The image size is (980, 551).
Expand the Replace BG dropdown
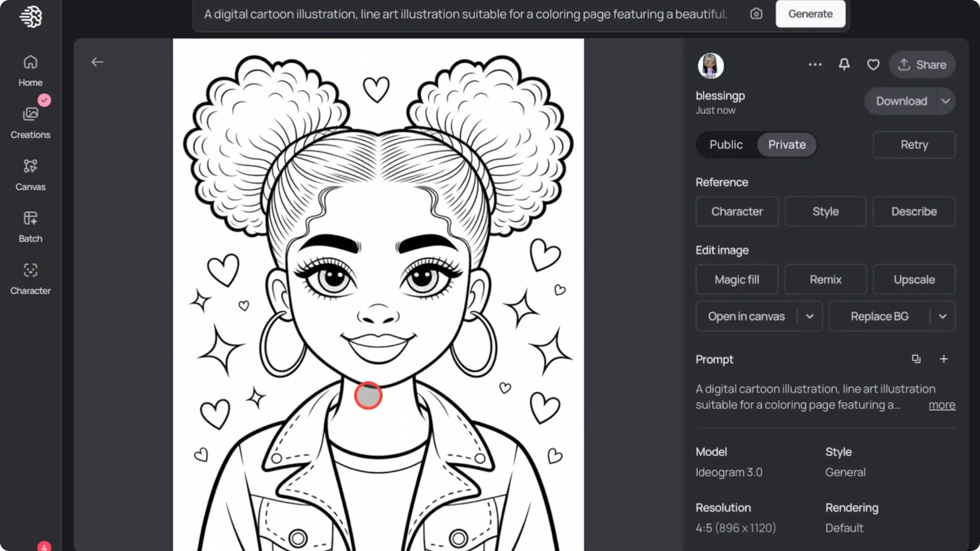pyautogui.click(x=943, y=316)
